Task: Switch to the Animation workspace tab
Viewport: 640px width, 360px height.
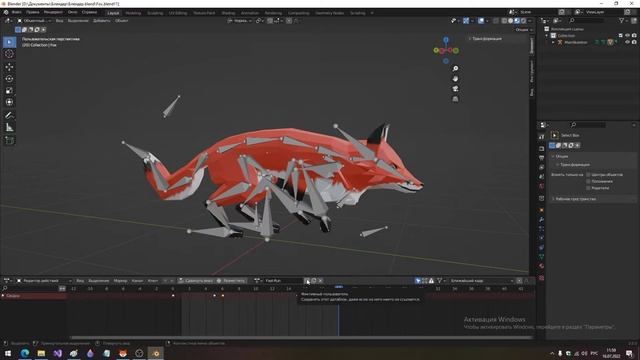Action: point(250,13)
